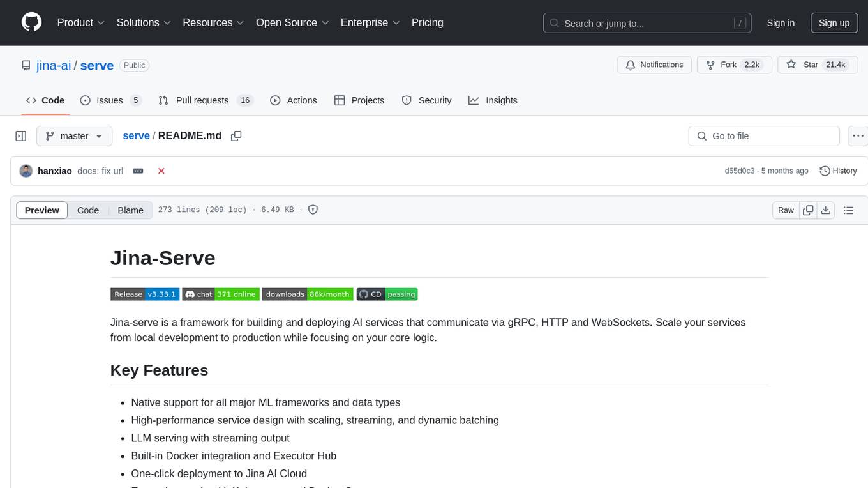Click the Fork count 2.2k
The width and height of the screenshot is (868, 488).
coord(752,65)
